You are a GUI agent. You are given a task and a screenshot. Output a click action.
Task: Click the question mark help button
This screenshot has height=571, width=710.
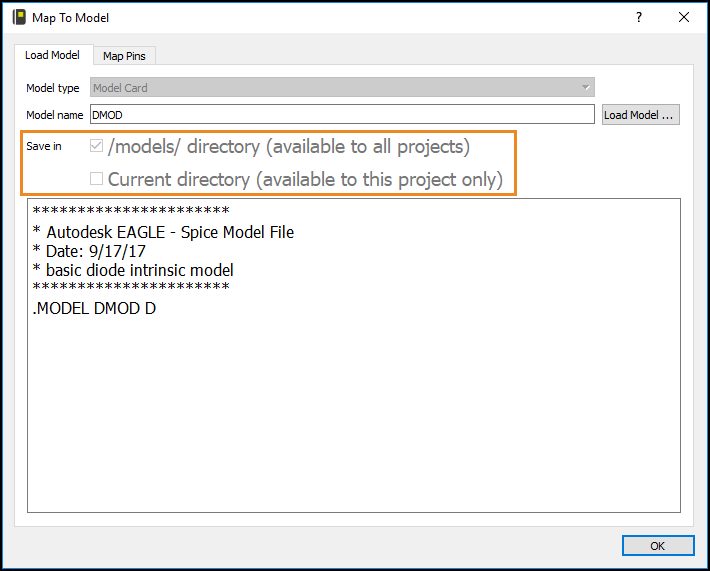(639, 17)
